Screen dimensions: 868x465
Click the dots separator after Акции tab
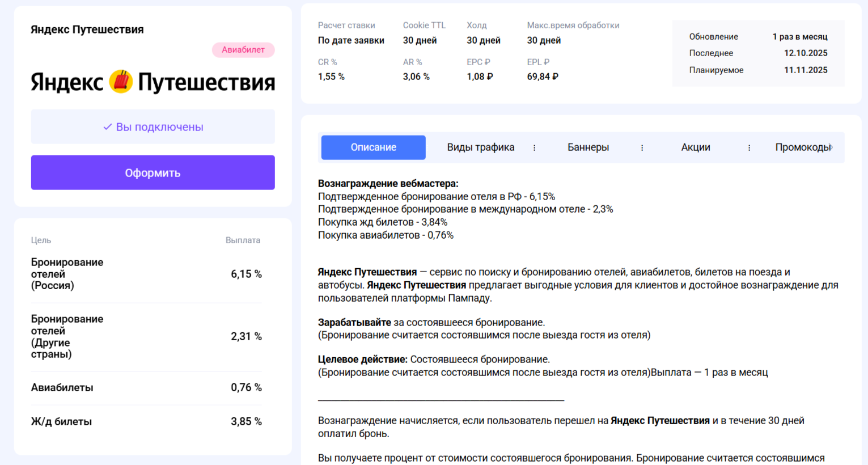[749, 147]
